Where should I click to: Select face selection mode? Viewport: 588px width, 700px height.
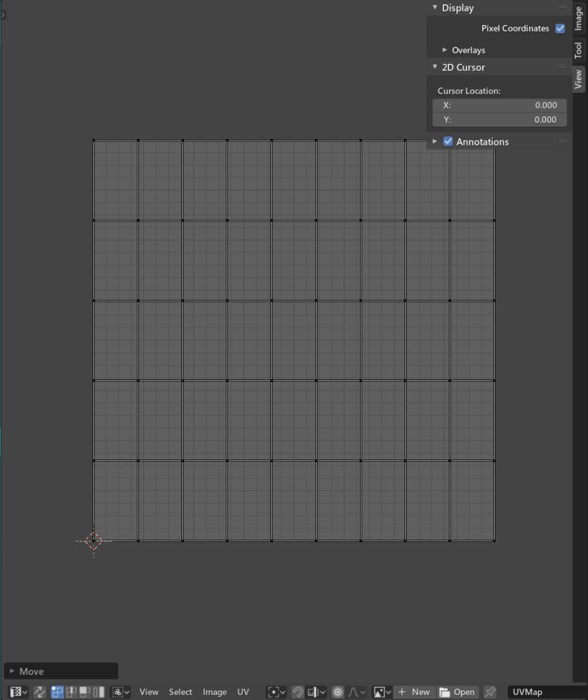point(85,692)
